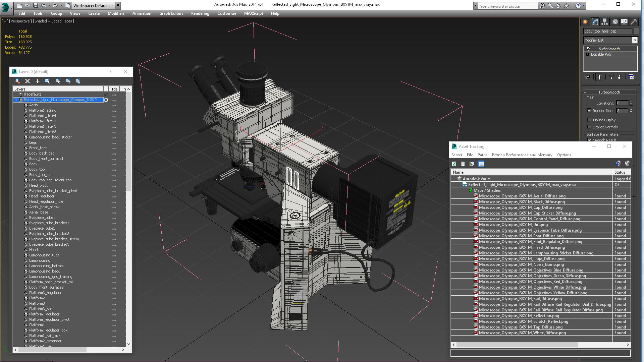
Task: Click the Redo arrow icon
Action: pyautogui.click(x=55, y=5)
